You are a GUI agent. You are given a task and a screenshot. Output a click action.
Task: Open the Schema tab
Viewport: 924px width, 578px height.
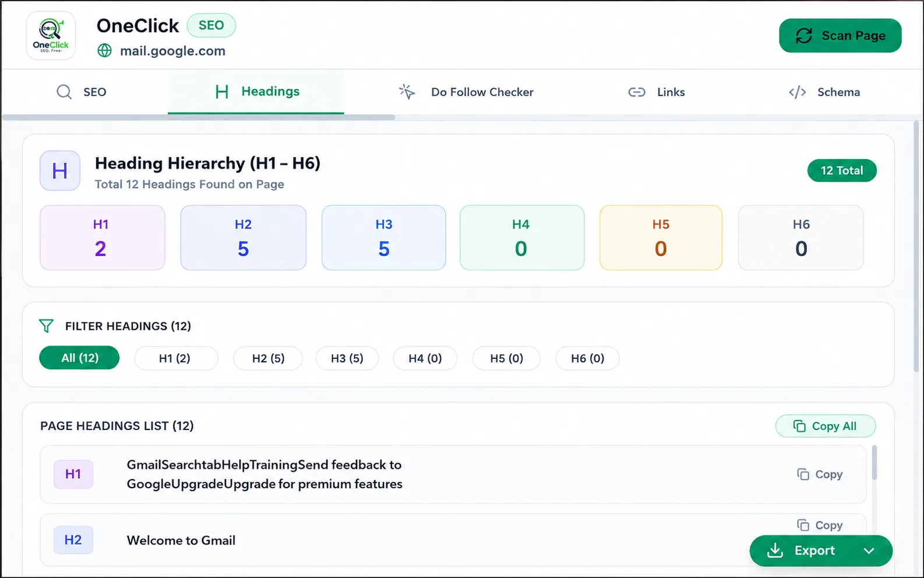(x=824, y=92)
